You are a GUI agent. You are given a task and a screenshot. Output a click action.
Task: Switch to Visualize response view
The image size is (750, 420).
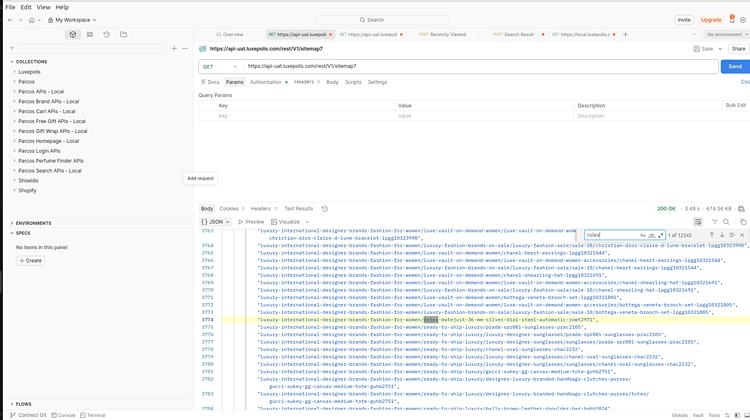pyautogui.click(x=286, y=222)
